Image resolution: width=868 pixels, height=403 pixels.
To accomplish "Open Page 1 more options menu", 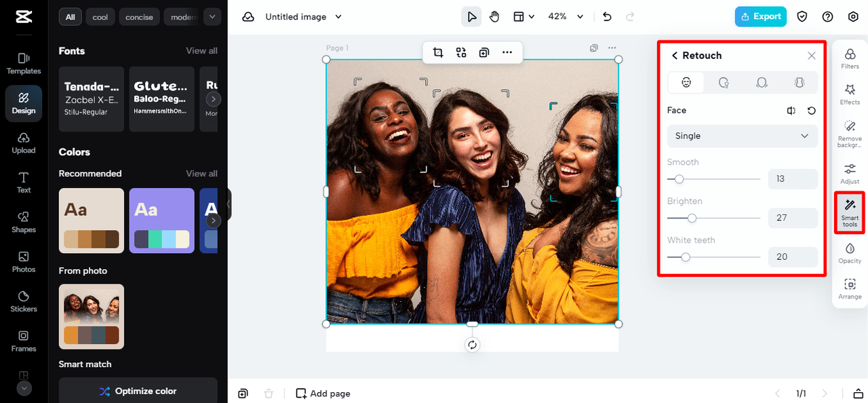I will 612,48.
